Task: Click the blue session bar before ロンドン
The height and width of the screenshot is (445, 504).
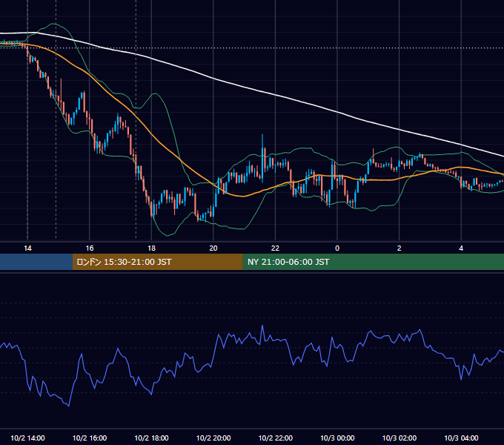Action: [x=36, y=262]
